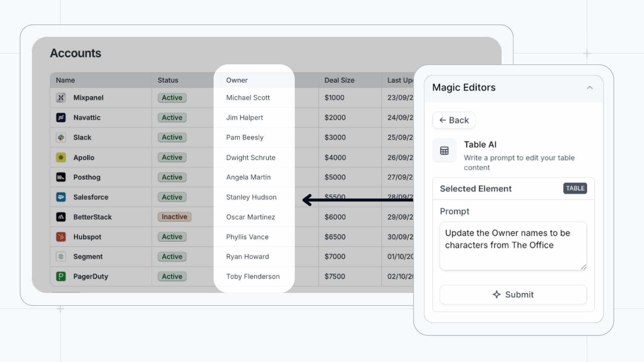644x362 pixels.
Task: Click the Inactive status badge for BetterStack
Action: tap(174, 217)
